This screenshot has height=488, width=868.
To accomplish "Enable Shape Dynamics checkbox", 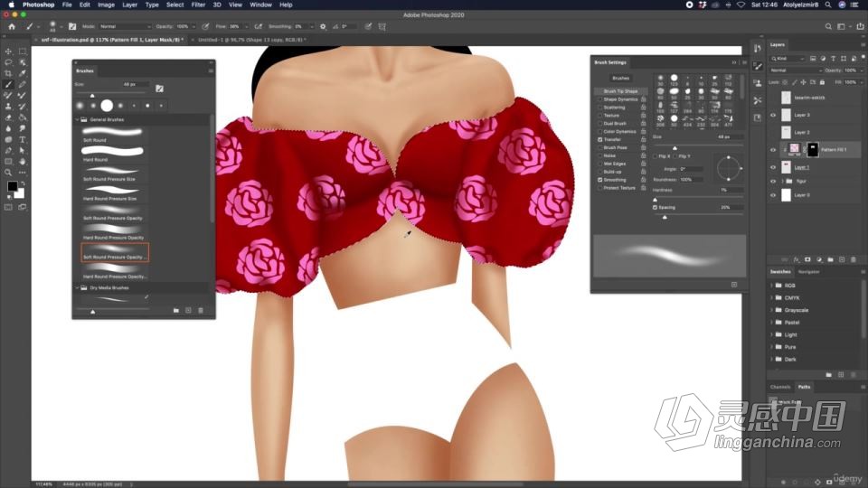I will click(x=600, y=99).
